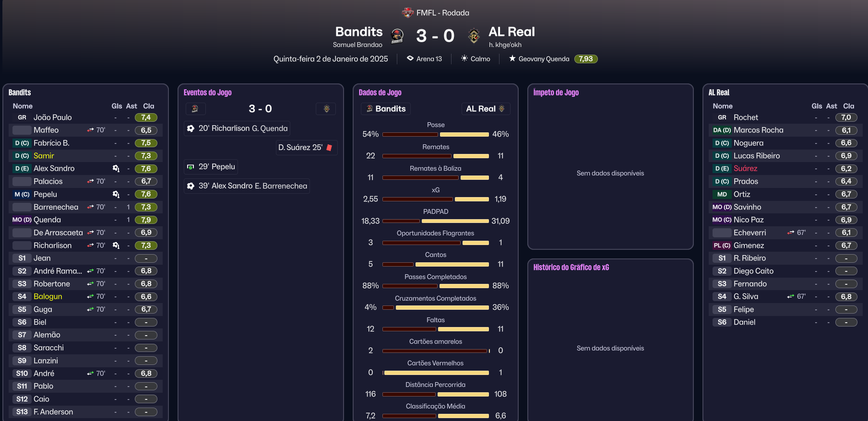
Task: Click Maffeo's substitution arrow icon
Action: pos(90,130)
